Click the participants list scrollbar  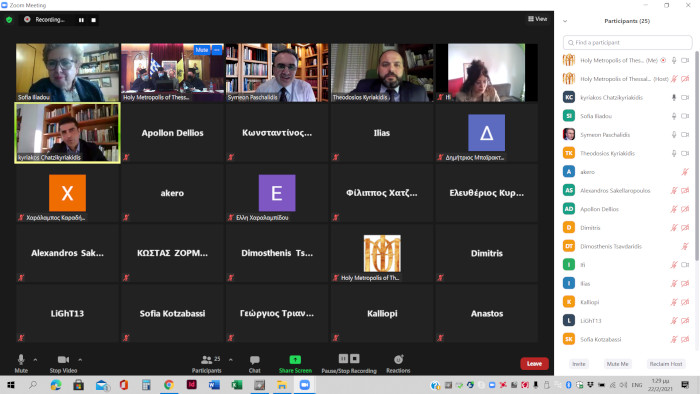tap(697, 155)
